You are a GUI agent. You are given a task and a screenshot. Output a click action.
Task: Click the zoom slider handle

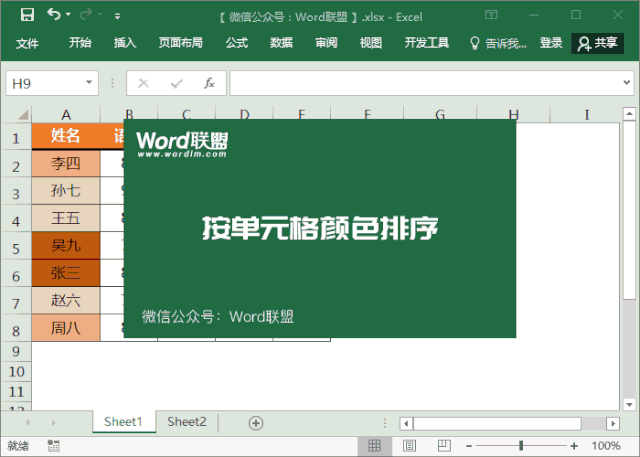click(521, 446)
